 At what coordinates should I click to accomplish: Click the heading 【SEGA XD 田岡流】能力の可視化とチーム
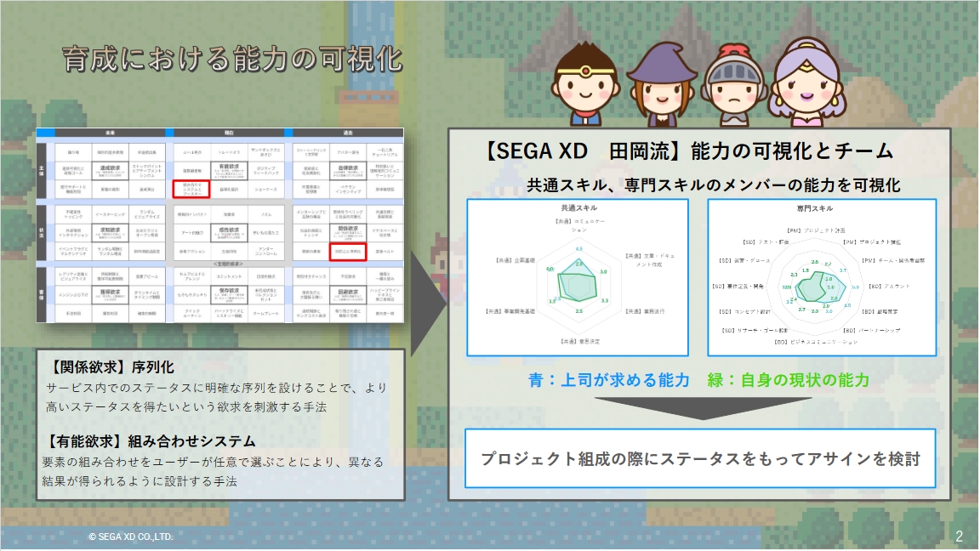687,151
